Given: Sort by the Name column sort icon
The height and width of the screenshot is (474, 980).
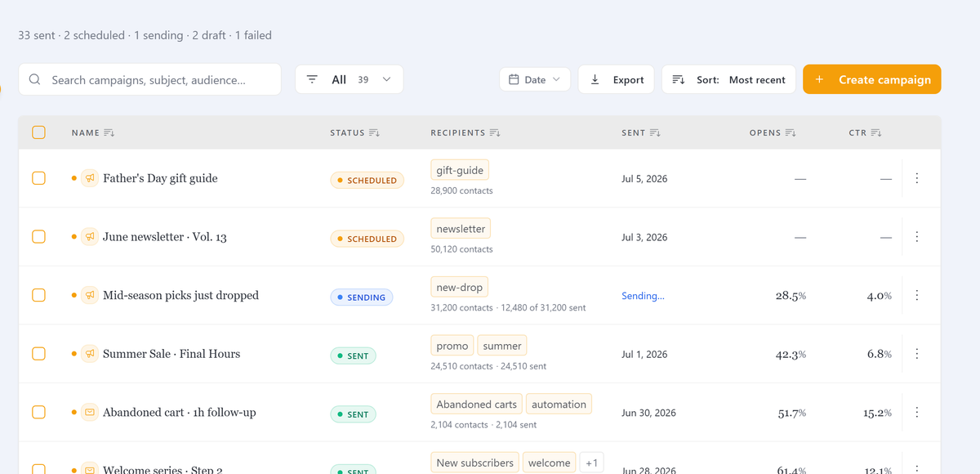Looking at the screenshot, I should [x=109, y=133].
